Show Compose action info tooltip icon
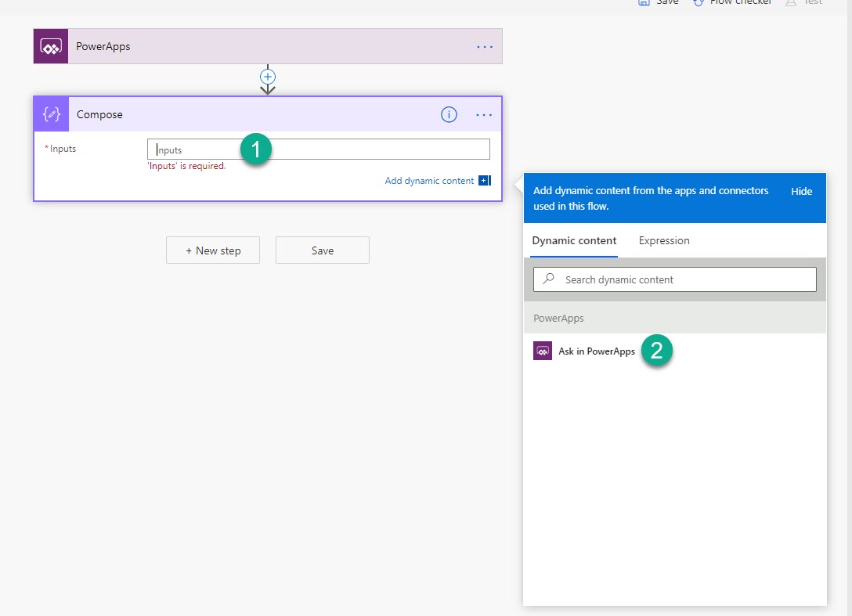This screenshot has width=852, height=616. 449,115
